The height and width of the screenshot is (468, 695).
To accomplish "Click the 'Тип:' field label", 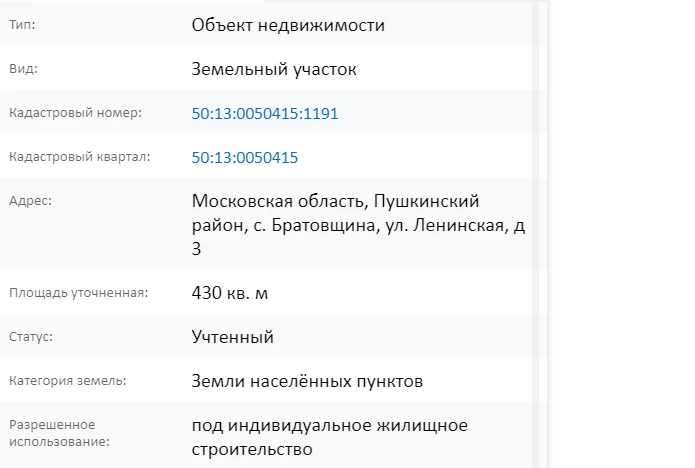I will (21, 25).
